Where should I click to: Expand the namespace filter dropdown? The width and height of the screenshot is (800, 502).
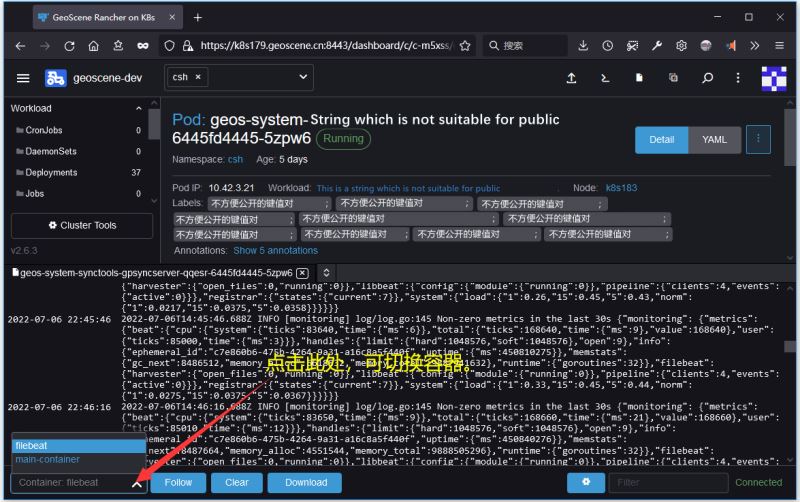click(303, 77)
